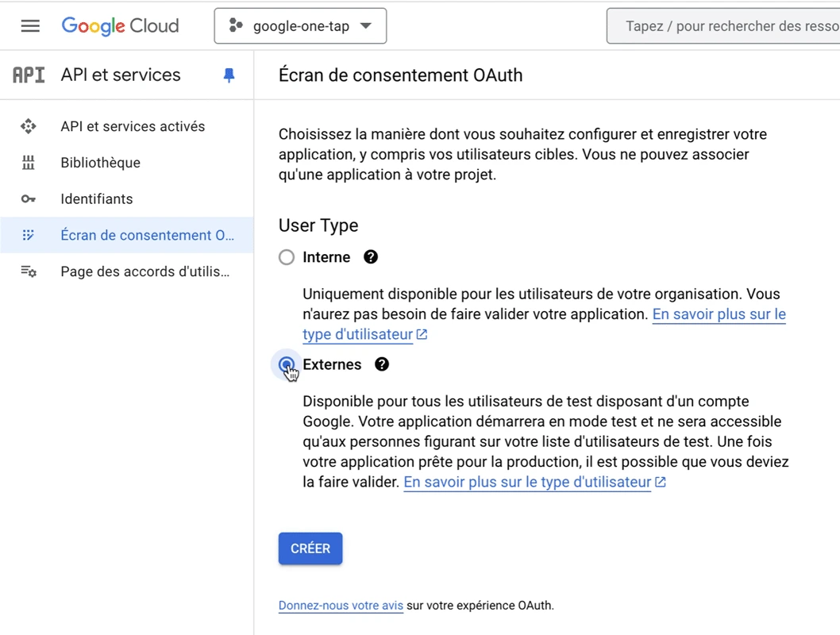Click the project icon beside google-one-tap
840x635 pixels.
[x=233, y=25]
